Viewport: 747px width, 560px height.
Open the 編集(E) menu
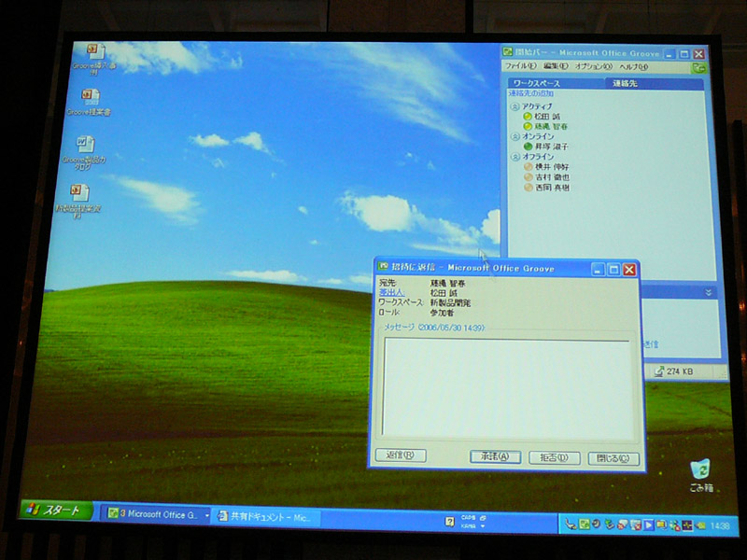pos(556,66)
